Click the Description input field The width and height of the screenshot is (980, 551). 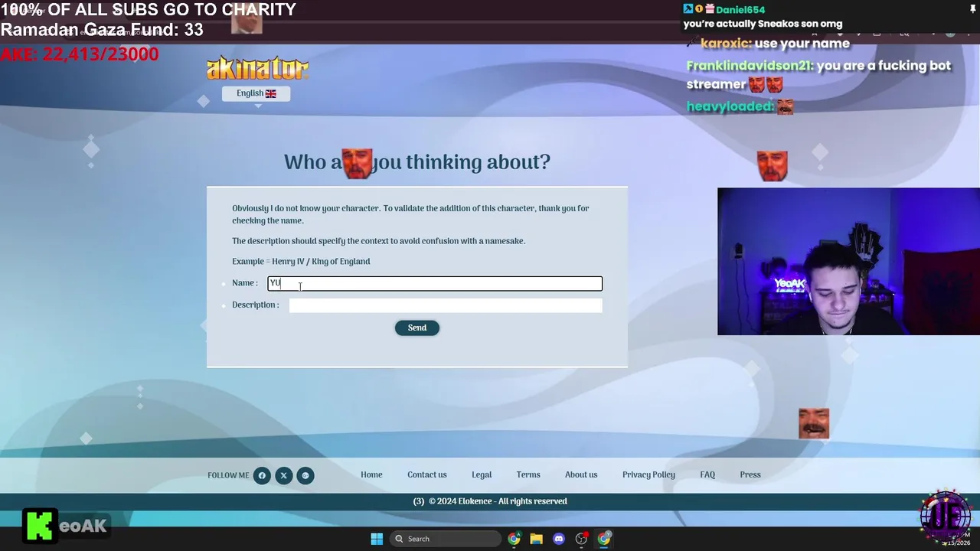(x=446, y=305)
